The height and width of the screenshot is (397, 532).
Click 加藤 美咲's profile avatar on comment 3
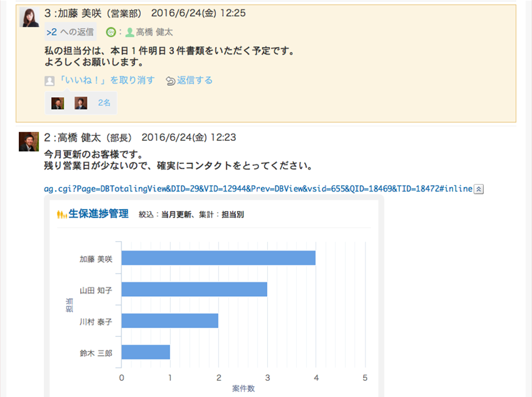(x=30, y=18)
